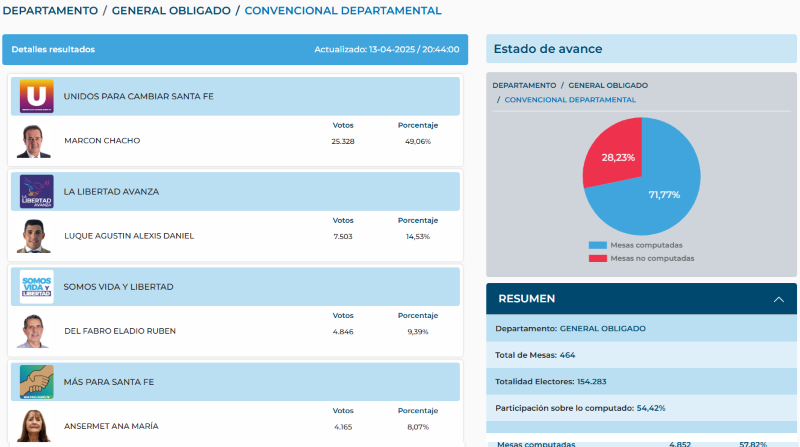Click the Unidos Para Cambiar Santa Fe logo
Screen dimensions: 800x447
(x=37, y=96)
